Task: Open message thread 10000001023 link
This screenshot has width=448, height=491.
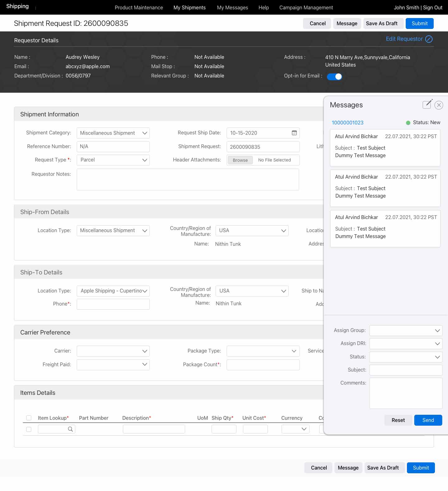Action: tap(348, 123)
